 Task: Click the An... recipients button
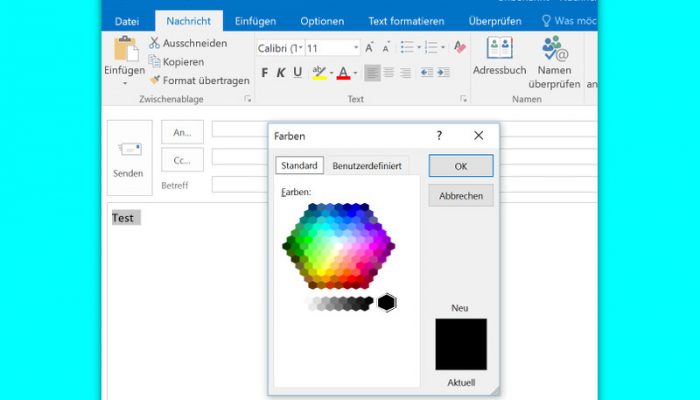(x=182, y=132)
